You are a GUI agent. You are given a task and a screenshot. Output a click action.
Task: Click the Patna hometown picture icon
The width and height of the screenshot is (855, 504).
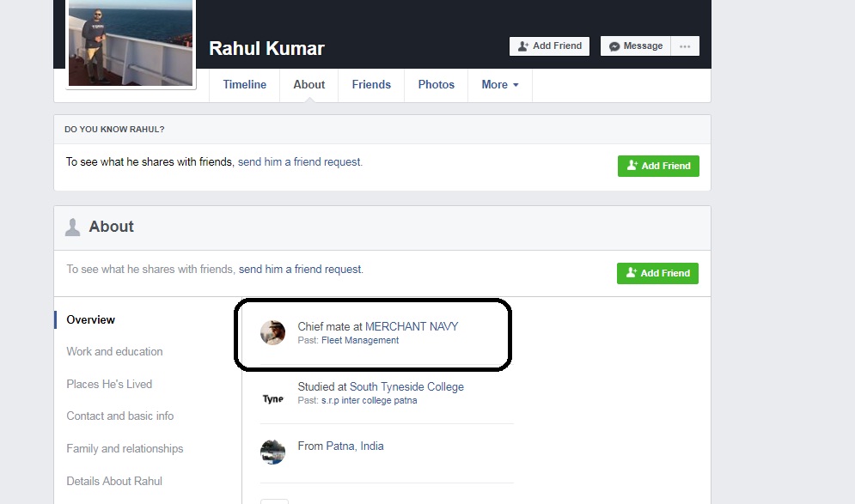click(x=272, y=452)
